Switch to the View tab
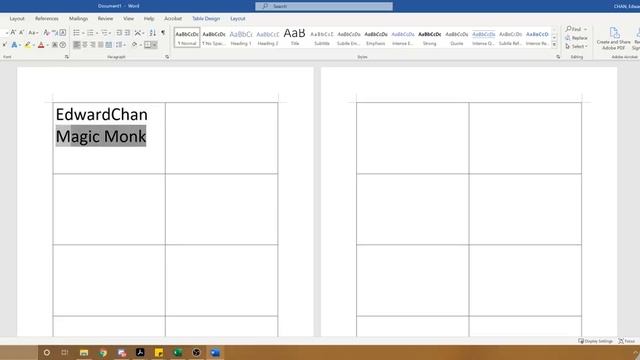Image resolution: width=640 pixels, height=360 pixels. tap(129, 19)
